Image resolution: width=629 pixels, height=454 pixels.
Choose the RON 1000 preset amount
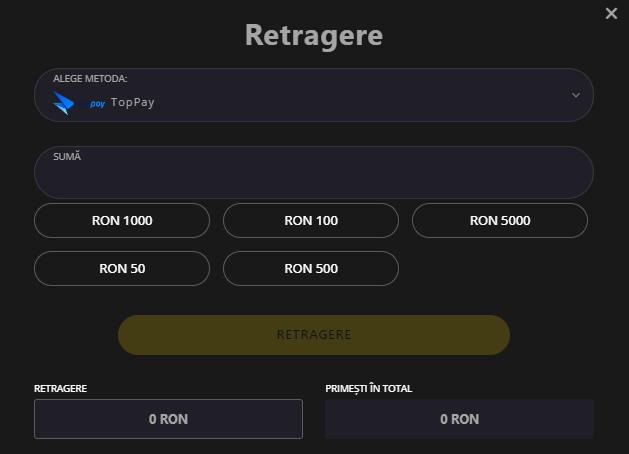point(122,221)
